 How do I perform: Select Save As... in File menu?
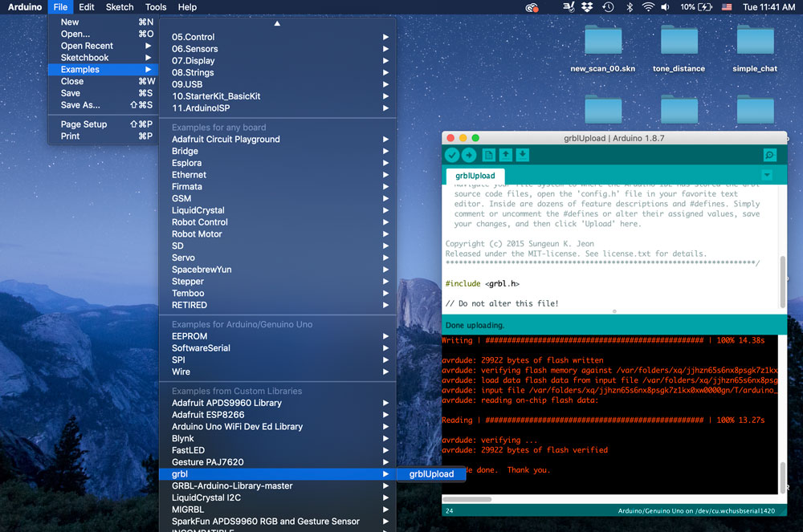coord(103,105)
